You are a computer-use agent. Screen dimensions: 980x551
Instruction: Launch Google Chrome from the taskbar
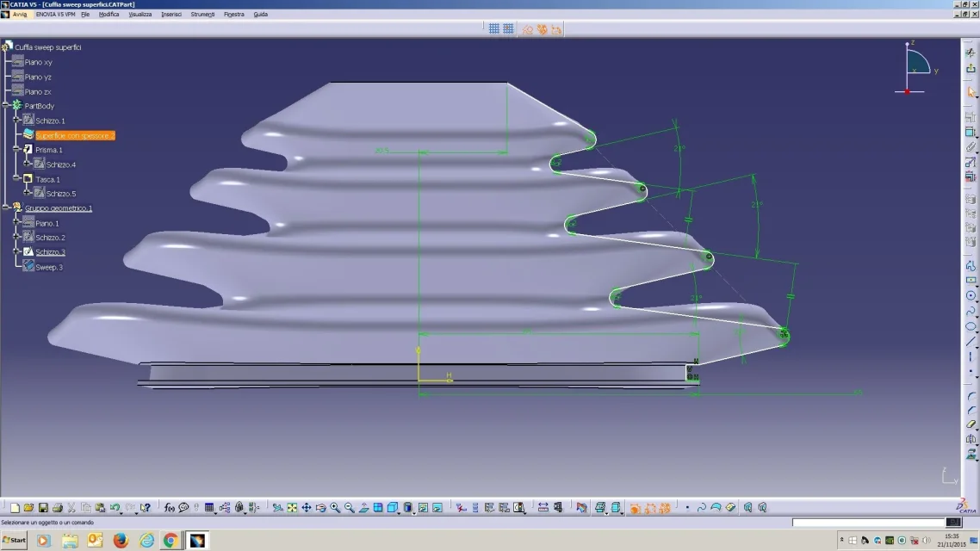click(x=170, y=541)
